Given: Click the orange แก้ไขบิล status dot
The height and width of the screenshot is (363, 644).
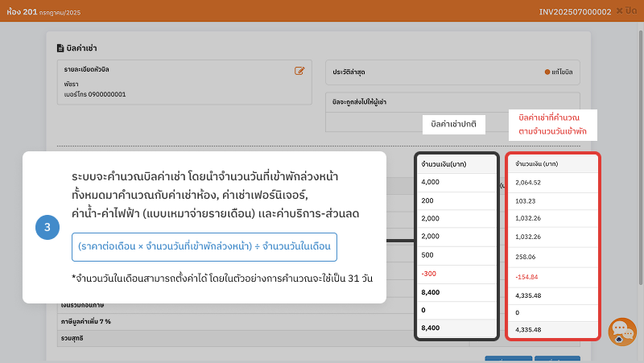Looking at the screenshot, I should click(547, 72).
